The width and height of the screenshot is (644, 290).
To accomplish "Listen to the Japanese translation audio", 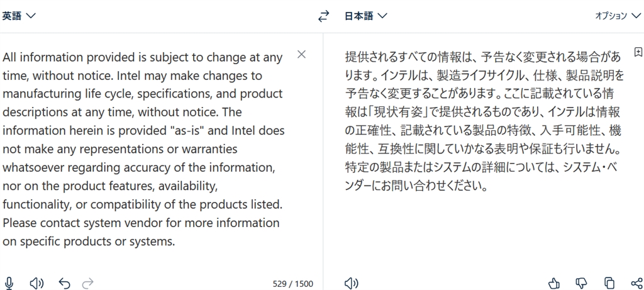I will pos(352,283).
